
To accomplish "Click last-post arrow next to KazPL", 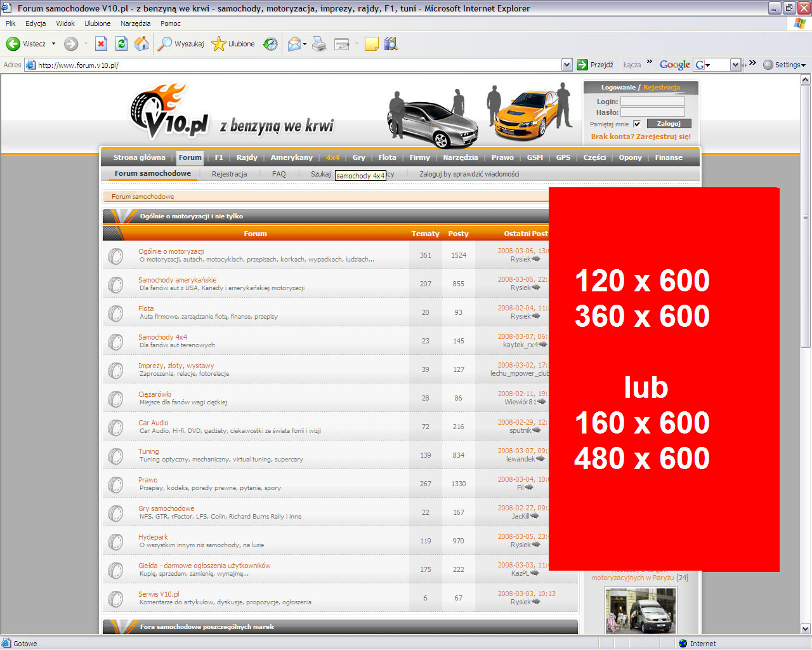I will 534,573.
